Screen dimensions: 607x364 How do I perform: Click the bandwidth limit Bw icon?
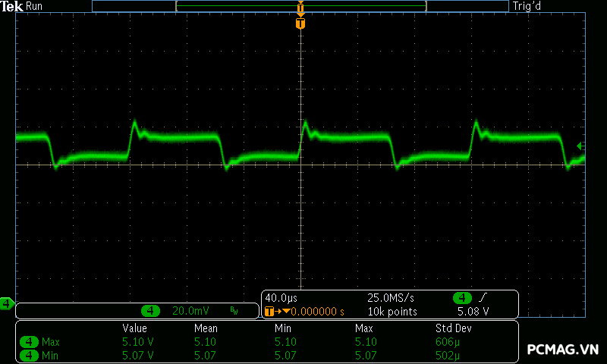coord(234,311)
